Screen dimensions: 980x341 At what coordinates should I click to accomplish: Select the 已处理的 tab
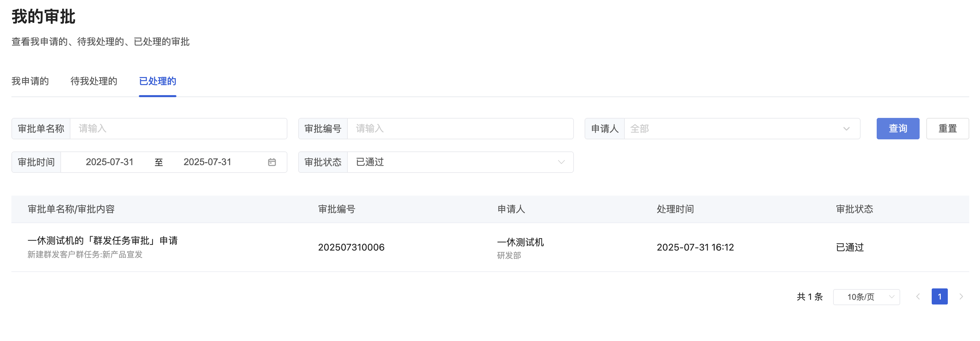[158, 81]
